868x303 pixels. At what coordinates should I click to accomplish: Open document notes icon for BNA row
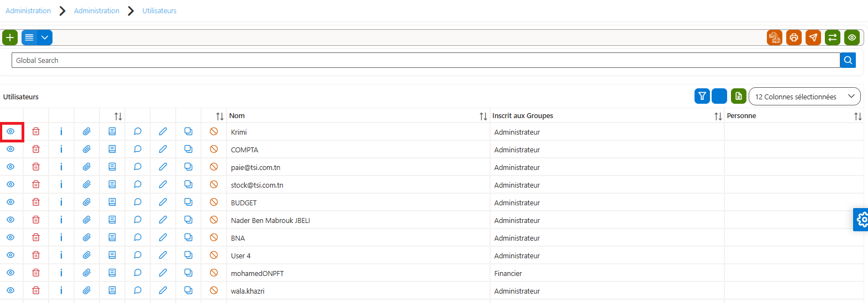pos(112,237)
